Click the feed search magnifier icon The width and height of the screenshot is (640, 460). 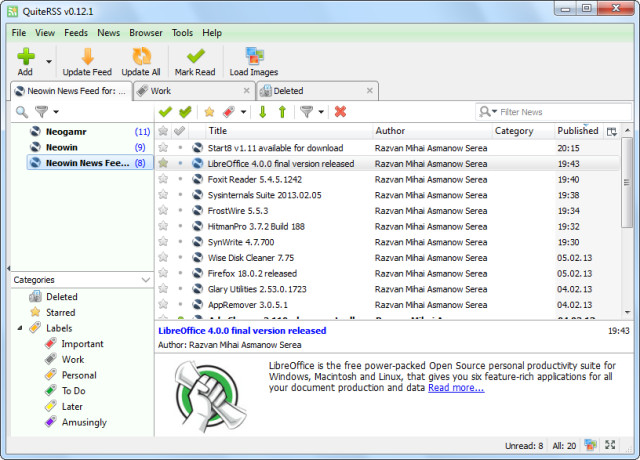[22, 112]
